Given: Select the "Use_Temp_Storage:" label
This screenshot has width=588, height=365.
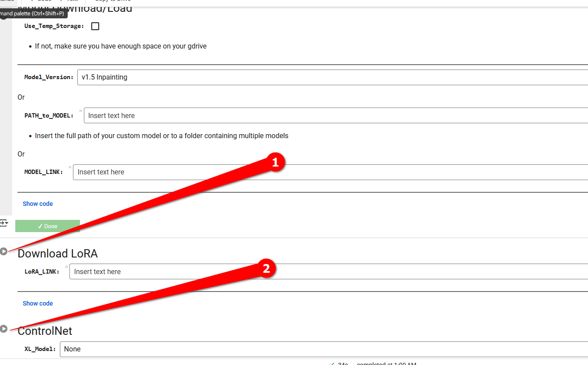Looking at the screenshot, I should 54,26.
